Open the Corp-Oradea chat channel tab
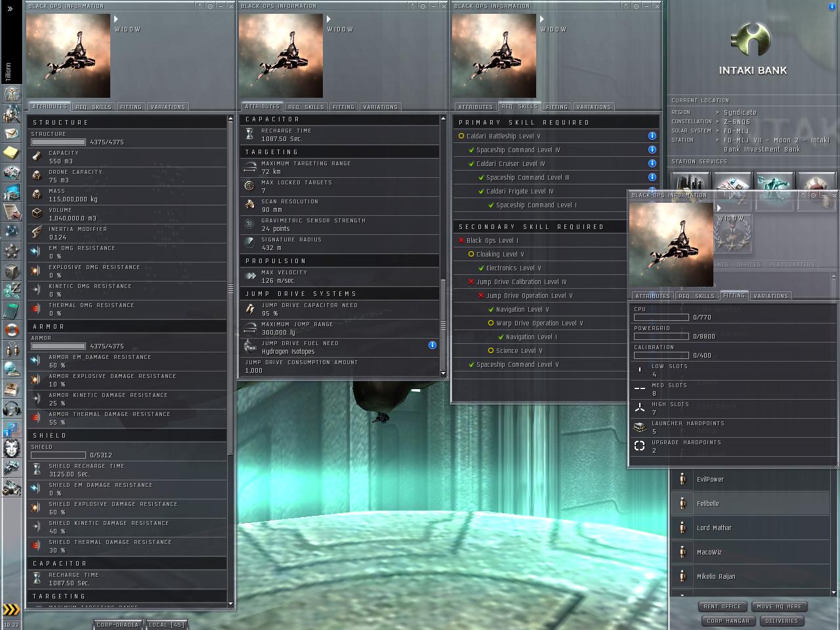The height and width of the screenshot is (630, 840). pos(118,625)
